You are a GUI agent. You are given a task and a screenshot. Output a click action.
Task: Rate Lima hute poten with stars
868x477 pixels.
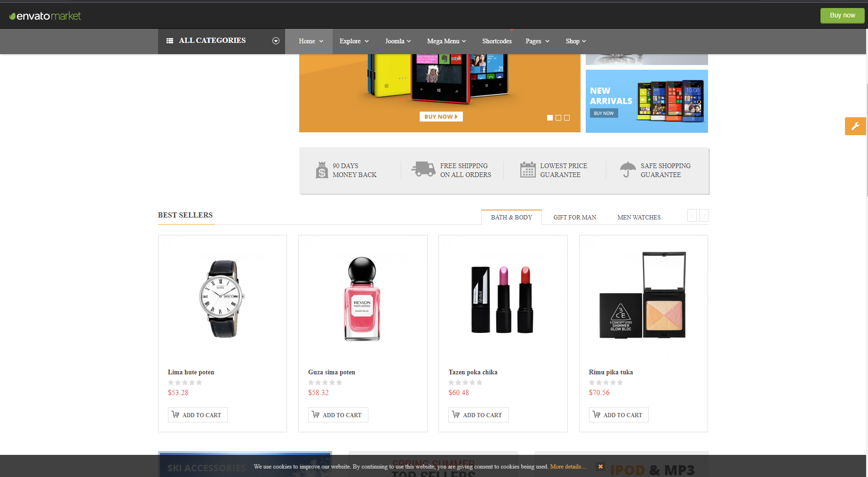pos(185,382)
